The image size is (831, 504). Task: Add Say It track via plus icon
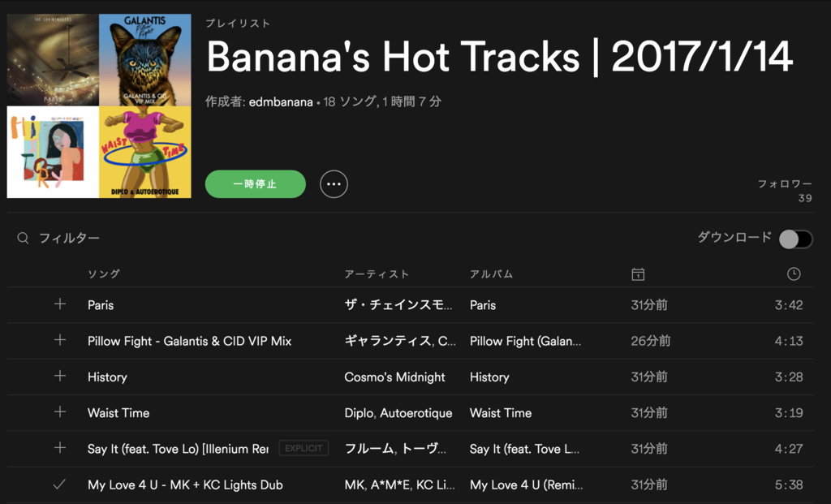59,447
